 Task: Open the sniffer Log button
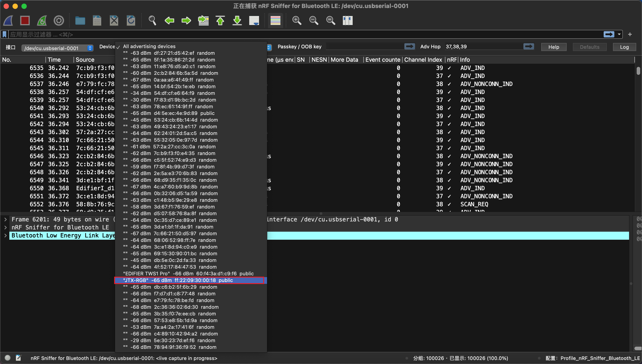coord(624,47)
